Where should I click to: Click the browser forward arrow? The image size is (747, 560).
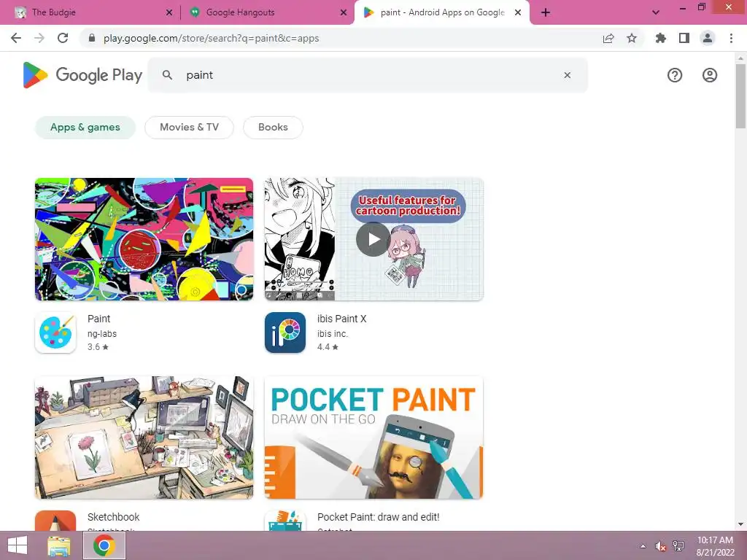tap(39, 38)
